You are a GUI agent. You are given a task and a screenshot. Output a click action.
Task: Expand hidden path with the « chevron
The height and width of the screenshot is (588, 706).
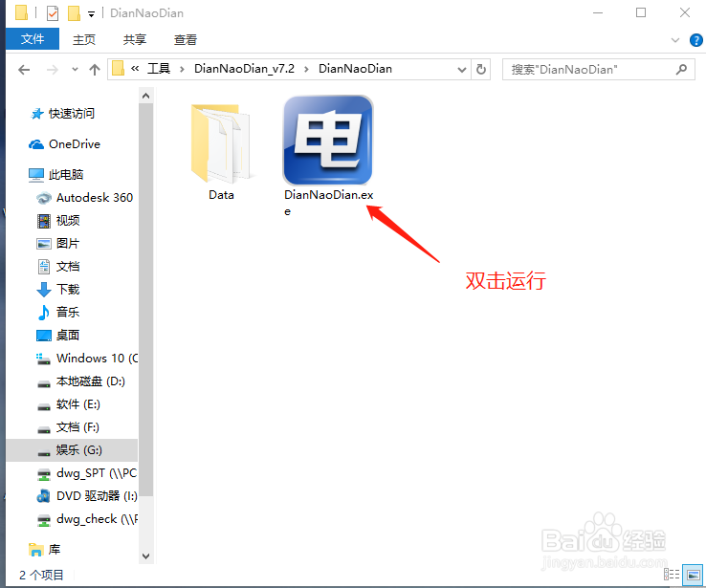[135, 69]
